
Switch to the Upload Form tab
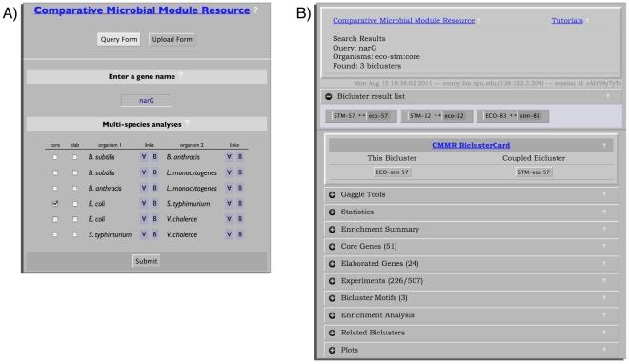tap(172, 39)
